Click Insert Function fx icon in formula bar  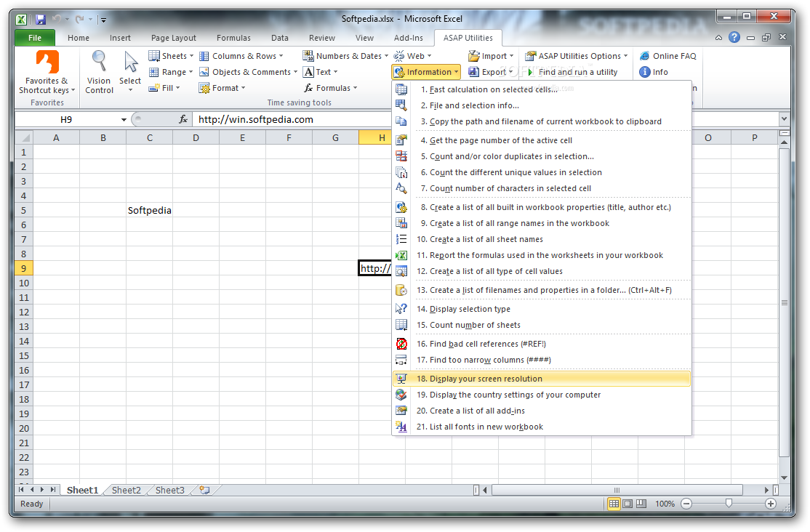pos(183,119)
